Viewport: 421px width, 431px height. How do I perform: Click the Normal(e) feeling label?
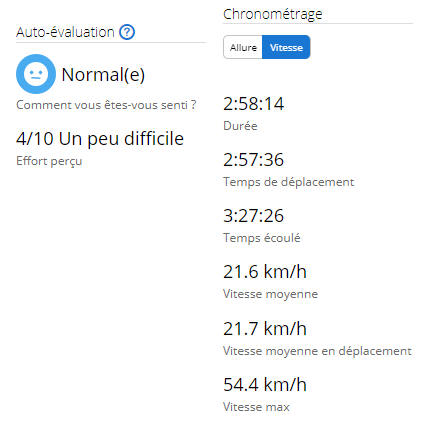coord(103,74)
